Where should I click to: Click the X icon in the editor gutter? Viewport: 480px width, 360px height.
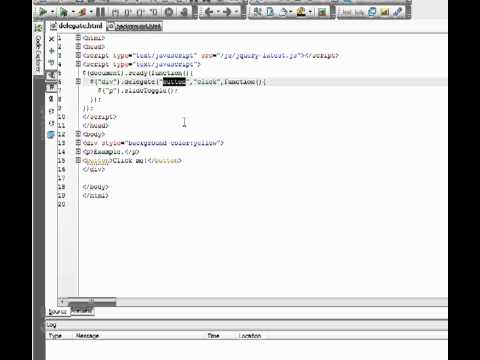51,39
